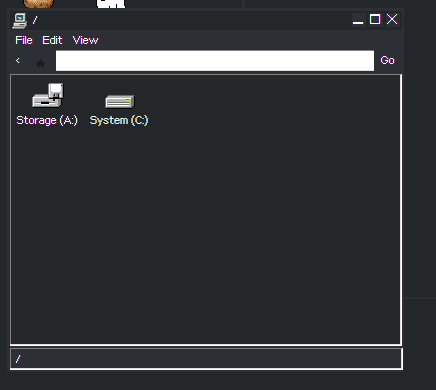Image resolution: width=436 pixels, height=390 pixels.
Task: Click the System (C:) label text
Action: [x=119, y=120]
